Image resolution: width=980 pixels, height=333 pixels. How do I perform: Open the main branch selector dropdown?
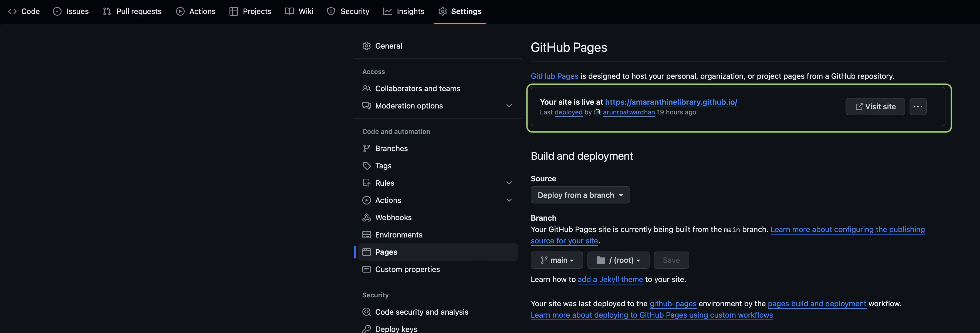click(557, 260)
